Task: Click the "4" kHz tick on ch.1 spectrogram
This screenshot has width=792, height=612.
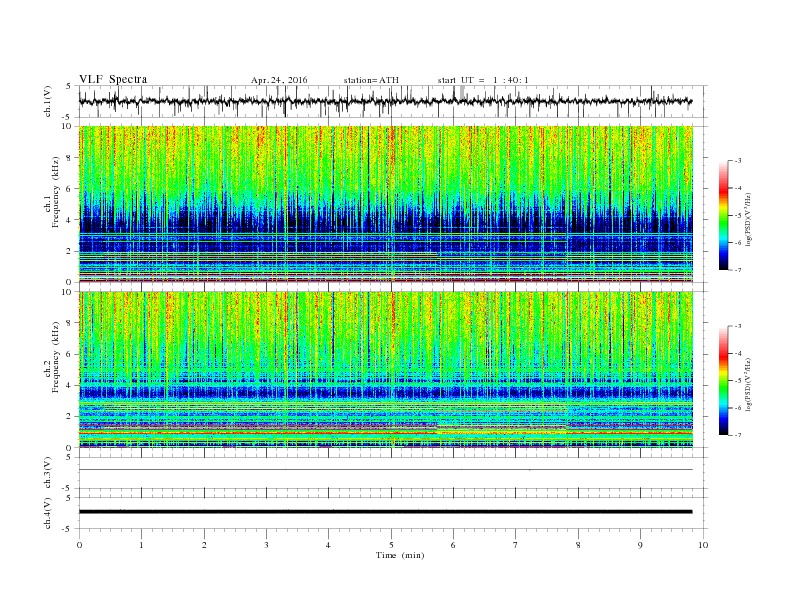Action: (x=69, y=220)
